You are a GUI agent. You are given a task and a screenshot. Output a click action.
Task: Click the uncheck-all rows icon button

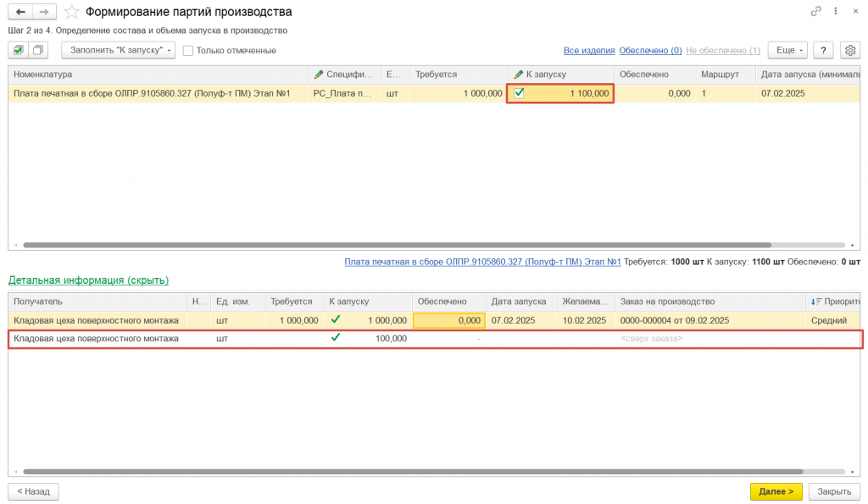[38, 50]
